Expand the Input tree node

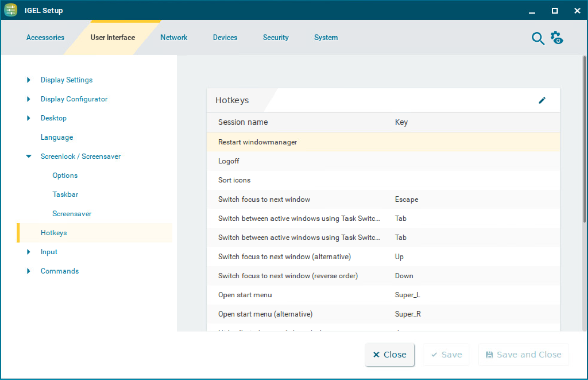coord(29,252)
